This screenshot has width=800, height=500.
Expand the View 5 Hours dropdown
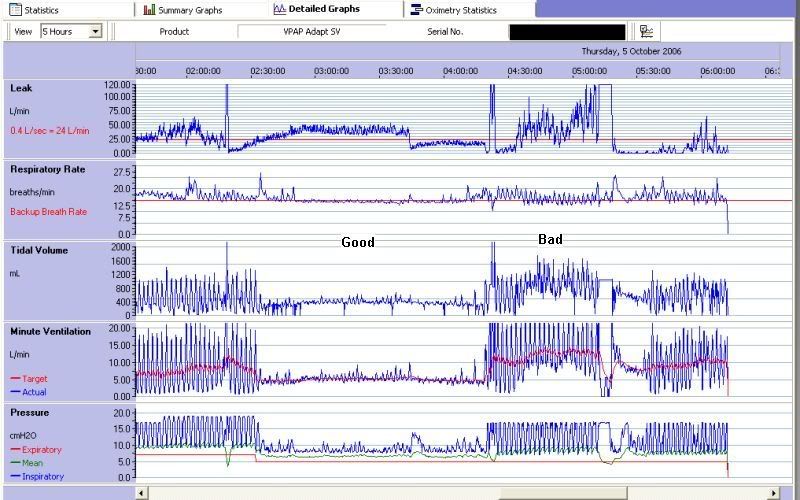(95, 32)
